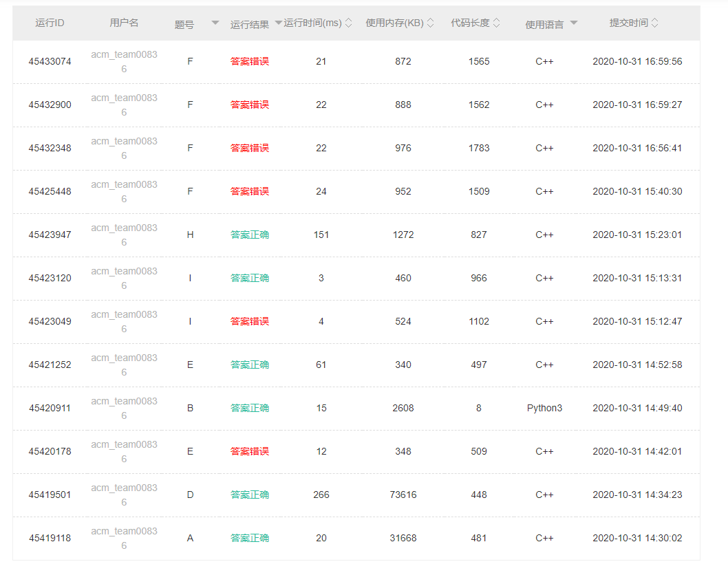Screen dimensions: 728x564
Task: View 答案错误 result for run 45423049
Action: (x=250, y=321)
